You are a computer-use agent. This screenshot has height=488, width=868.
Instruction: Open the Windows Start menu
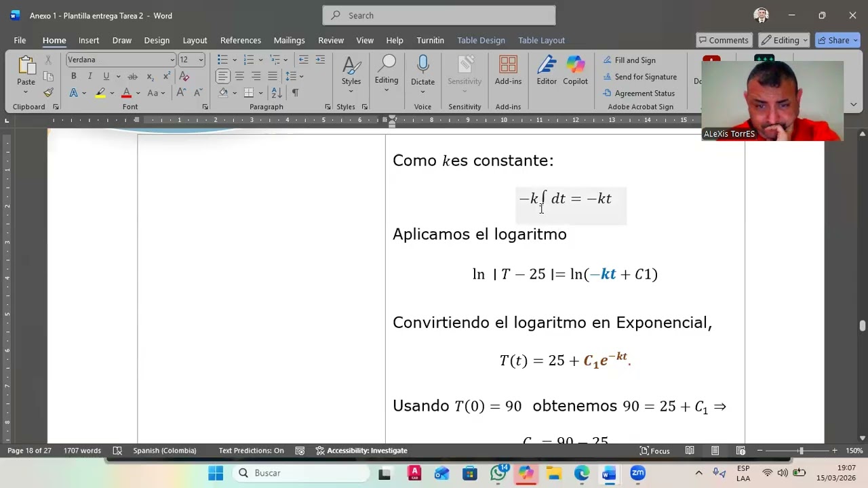(x=216, y=473)
